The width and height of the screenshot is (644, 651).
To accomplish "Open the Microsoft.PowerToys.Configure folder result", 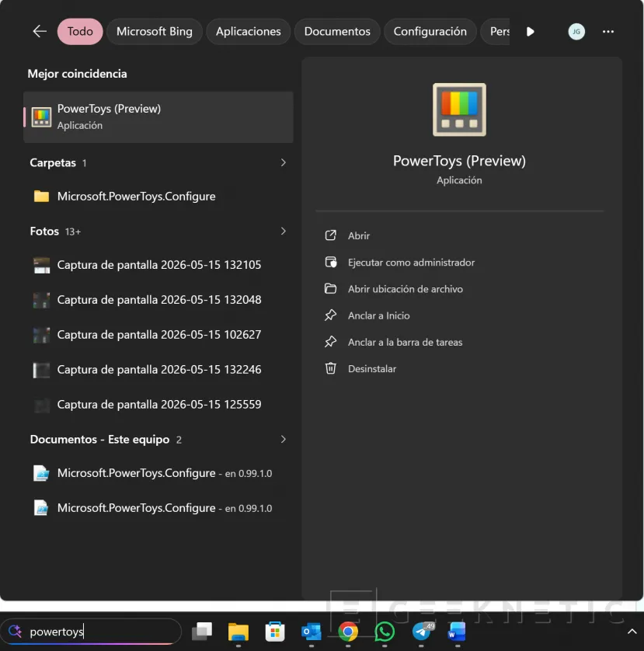I will [158, 196].
